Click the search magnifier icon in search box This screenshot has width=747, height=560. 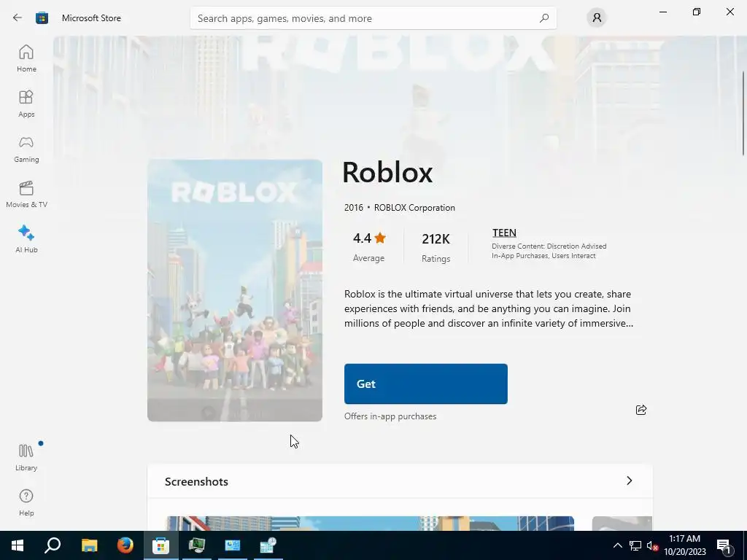(x=544, y=18)
